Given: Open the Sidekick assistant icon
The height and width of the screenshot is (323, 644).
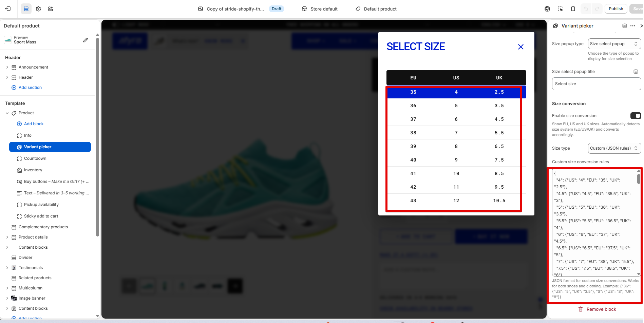Looking at the screenshot, I should (x=547, y=9).
